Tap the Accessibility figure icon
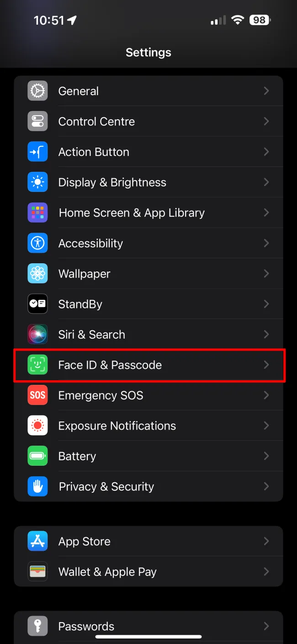This screenshot has height=644, width=297. click(37, 243)
